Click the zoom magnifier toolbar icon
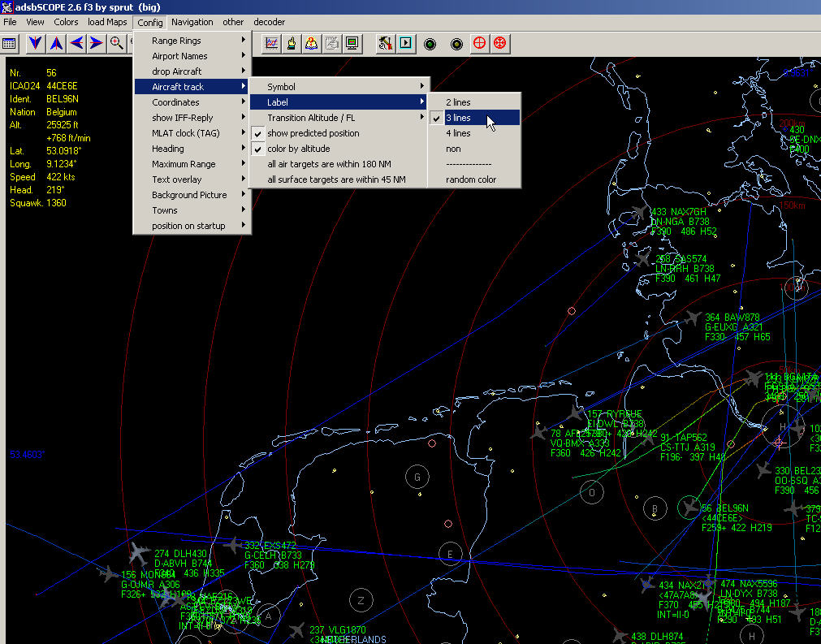The image size is (821, 644). (116, 43)
